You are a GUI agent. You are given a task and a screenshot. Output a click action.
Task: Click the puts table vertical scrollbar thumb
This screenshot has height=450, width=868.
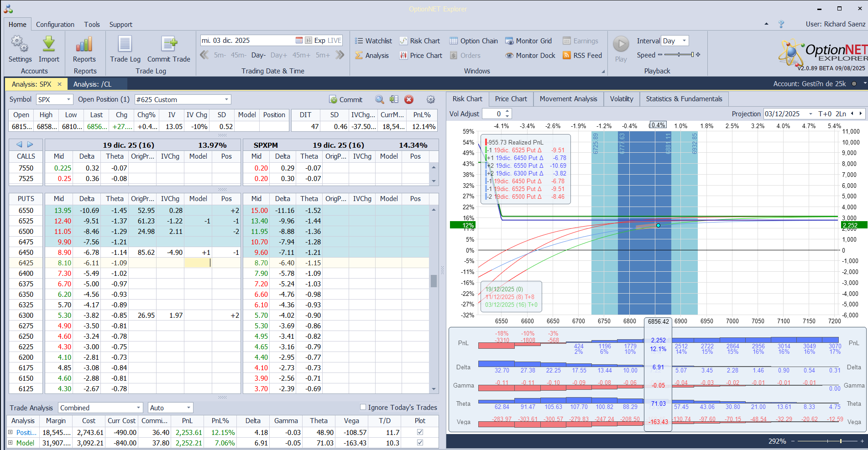[x=434, y=281]
